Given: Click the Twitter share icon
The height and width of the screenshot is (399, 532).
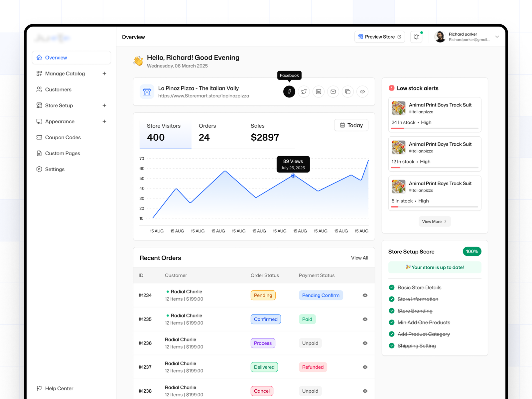Looking at the screenshot, I should (304, 91).
